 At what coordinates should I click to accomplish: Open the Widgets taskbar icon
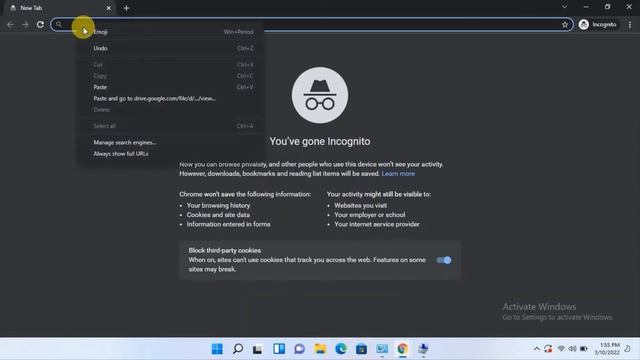tap(279, 349)
